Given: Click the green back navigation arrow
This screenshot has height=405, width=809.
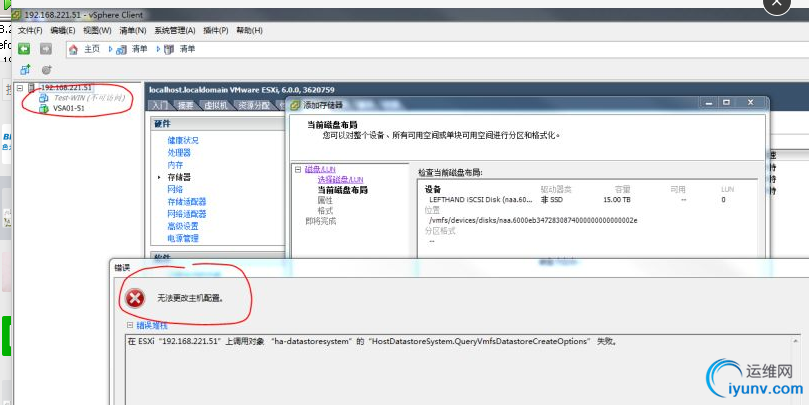Looking at the screenshot, I should pos(24,48).
